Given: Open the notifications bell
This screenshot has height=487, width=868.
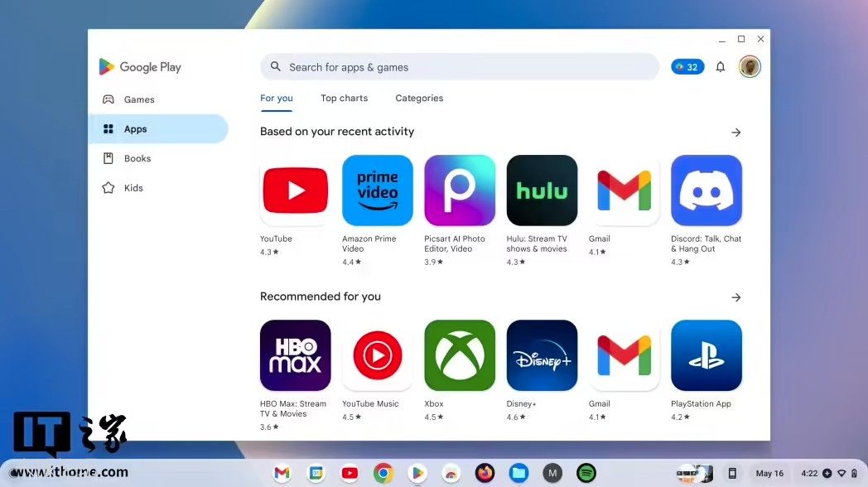Looking at the screenshot, I should point(721,67).
